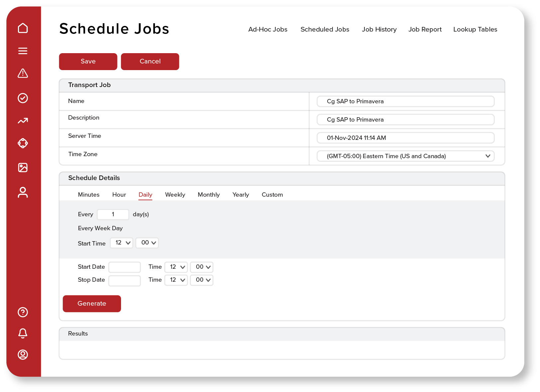Switch to the Weekly schedule tab

pyautogui.click(x=175, y=195)
